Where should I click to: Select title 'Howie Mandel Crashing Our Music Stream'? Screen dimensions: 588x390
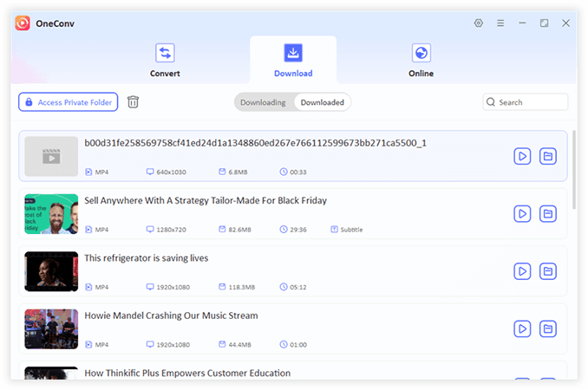pos(171,315)
